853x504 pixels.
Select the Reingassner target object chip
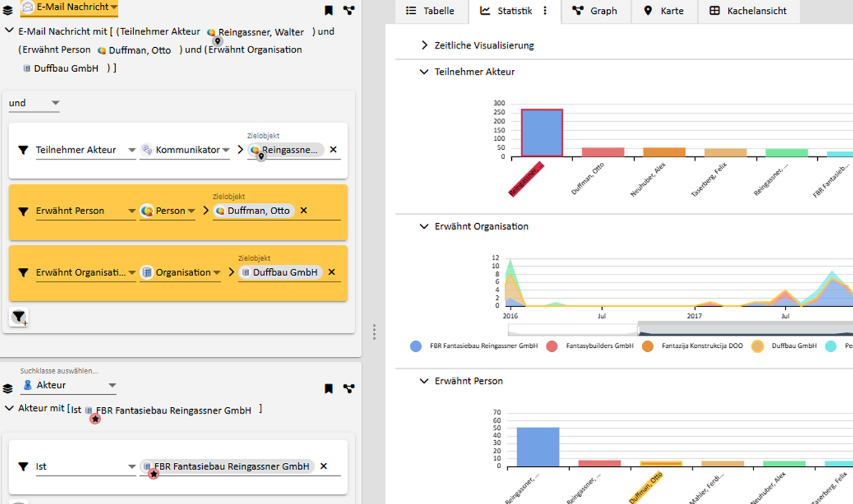[286, 150]
